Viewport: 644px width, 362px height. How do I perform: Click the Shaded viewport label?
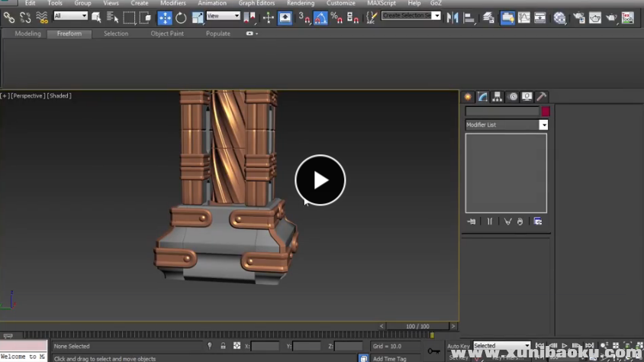(x=59, y=95)
